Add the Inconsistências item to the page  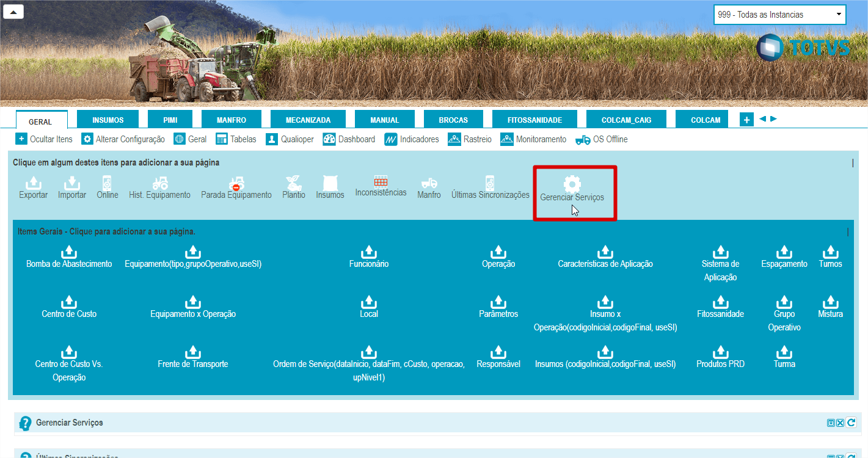(381, 186)
